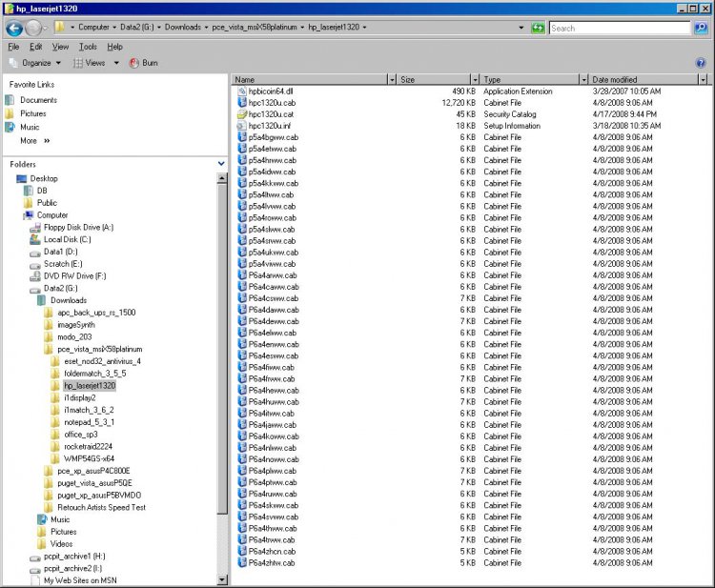The width and height of the screenshot is (715, 588).
Task: Select hpc1320u.inf setup information icon
Action: click(x=242, y=126)
